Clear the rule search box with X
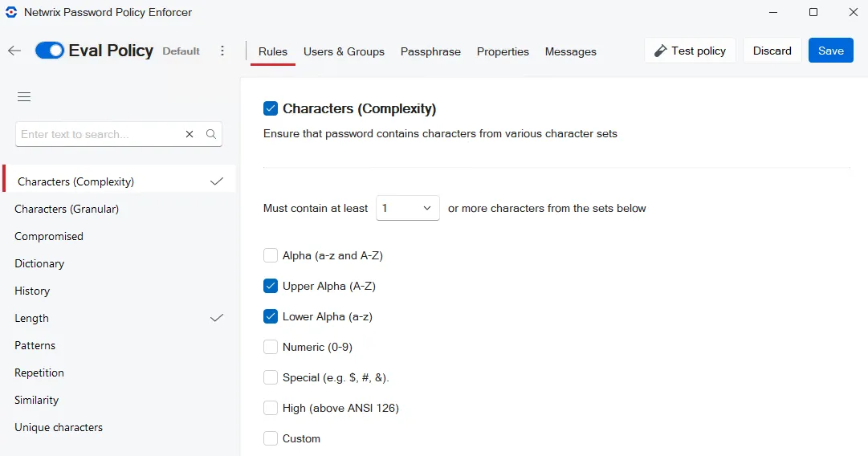 pos(189,134)
